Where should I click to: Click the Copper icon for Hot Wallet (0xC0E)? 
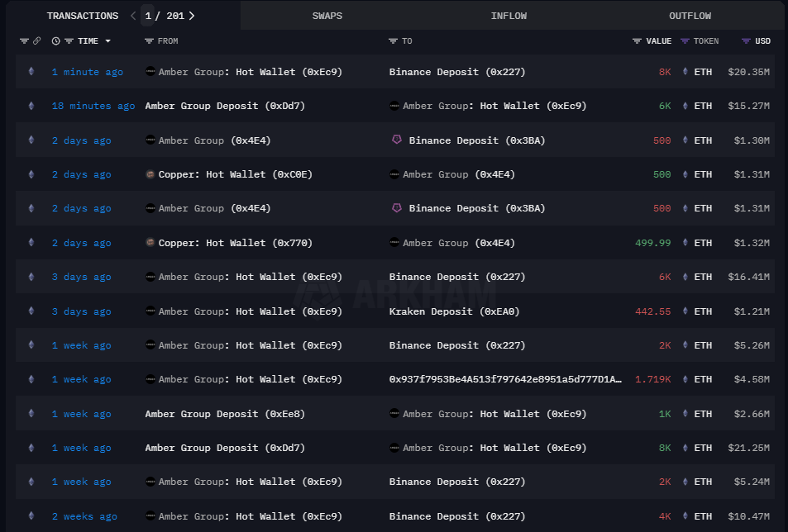[150, 174]
